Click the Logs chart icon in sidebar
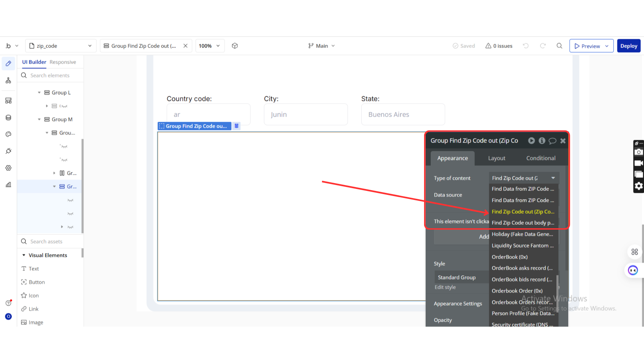644x363 pixels. pos(8,185)
